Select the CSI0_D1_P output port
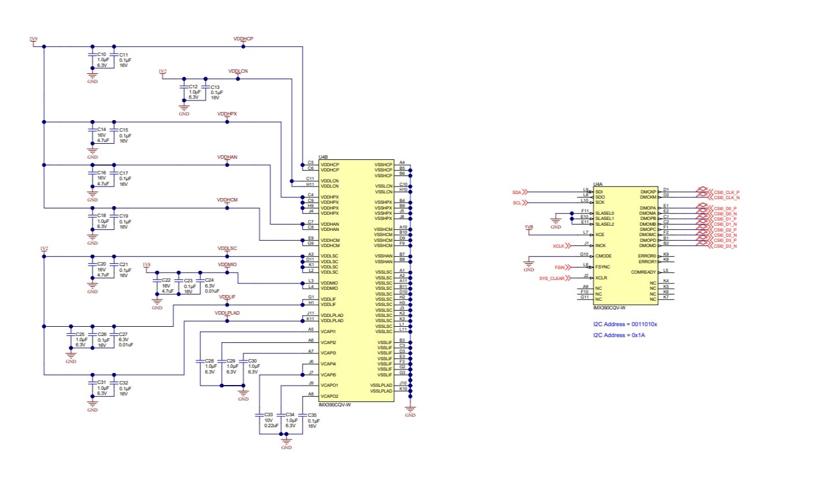The width and height of the screenshot is (820, 504). (722, 219)
